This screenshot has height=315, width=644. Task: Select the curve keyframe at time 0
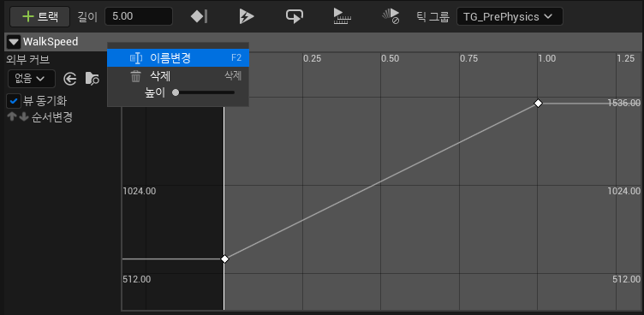pos(224,259)
